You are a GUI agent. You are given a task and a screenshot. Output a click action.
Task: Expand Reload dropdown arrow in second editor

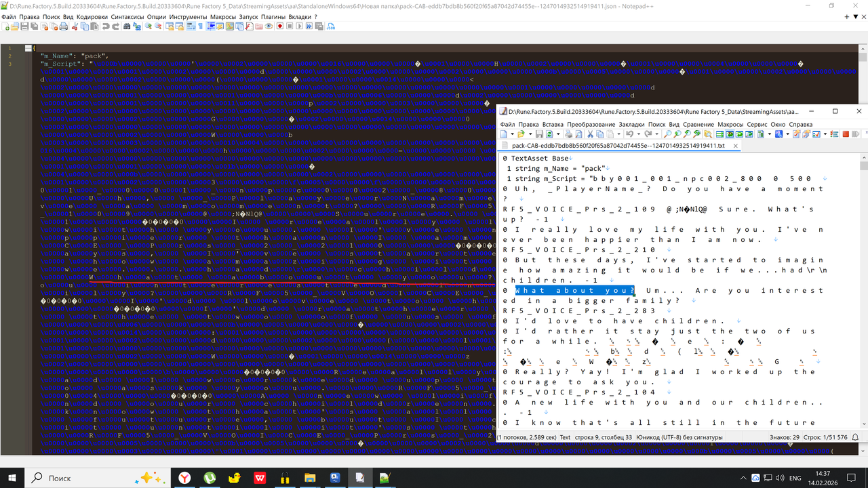click(558, 134)
